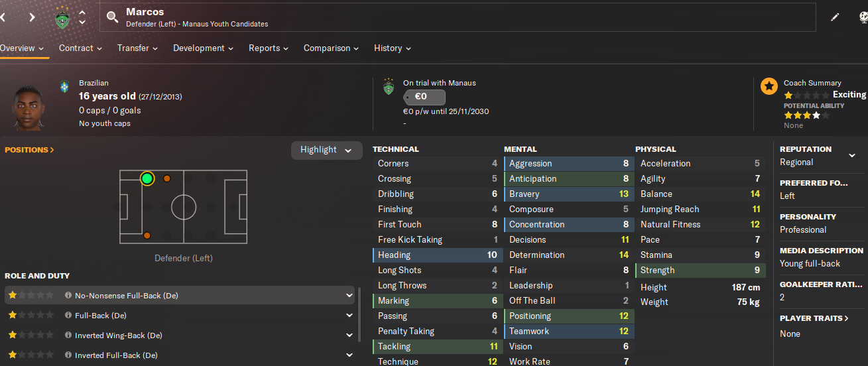Go forward with the right arrow

pos(32,17)
